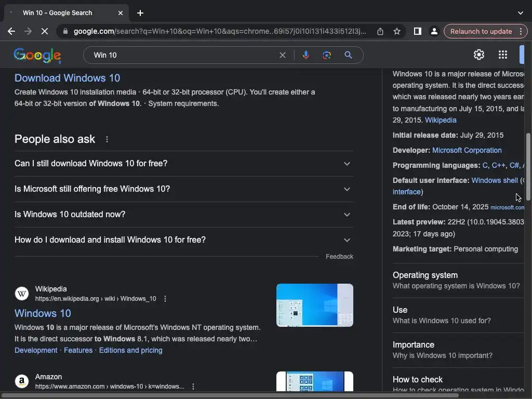Viewport: 532px width, 399px height.
Task: Click the C++ programming language link
Action: click(498, 165)
